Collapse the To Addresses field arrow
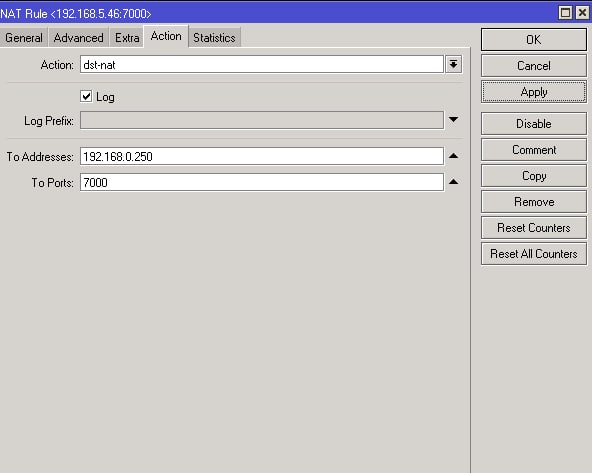 453,156
